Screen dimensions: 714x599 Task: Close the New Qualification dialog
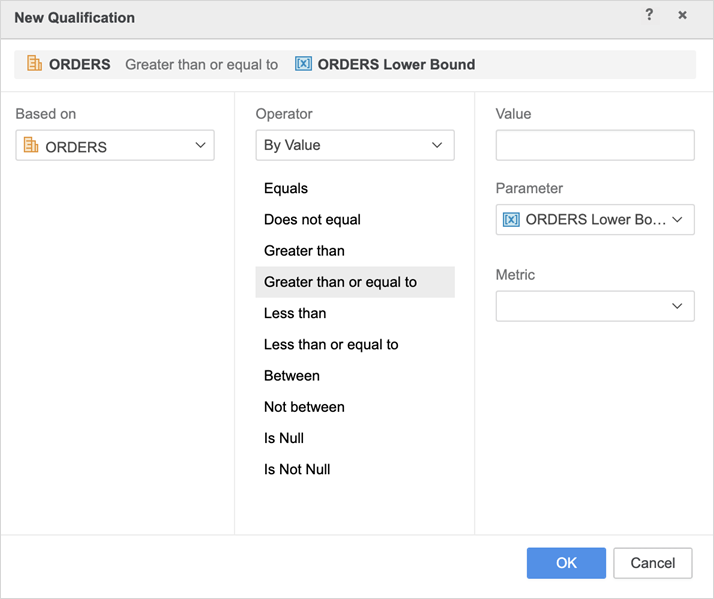coord(682,16)
